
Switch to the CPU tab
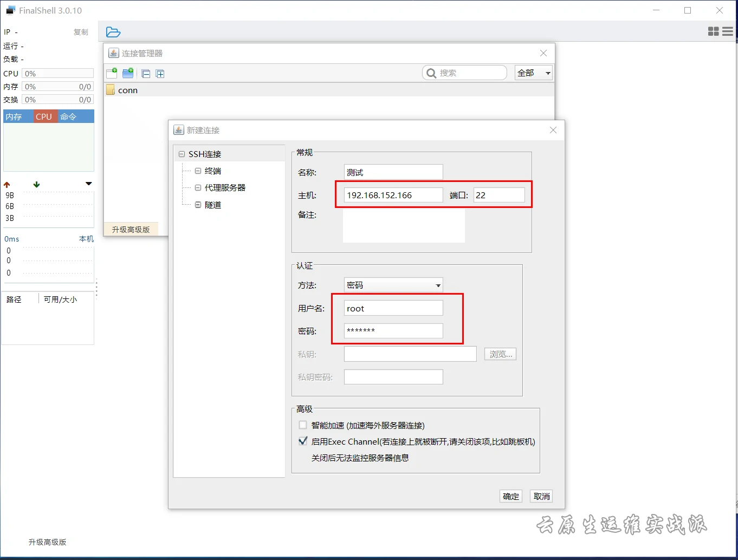coord(46,116)
